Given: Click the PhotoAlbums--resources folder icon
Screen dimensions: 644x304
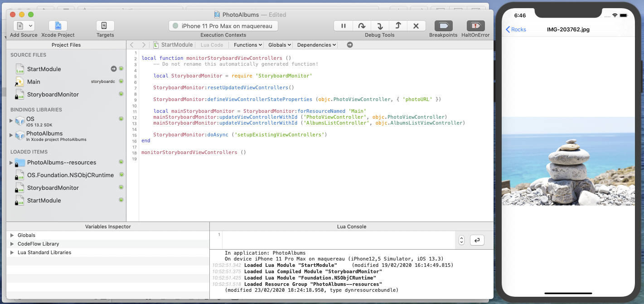Looking at the screenshot, I should coord(19,162).
